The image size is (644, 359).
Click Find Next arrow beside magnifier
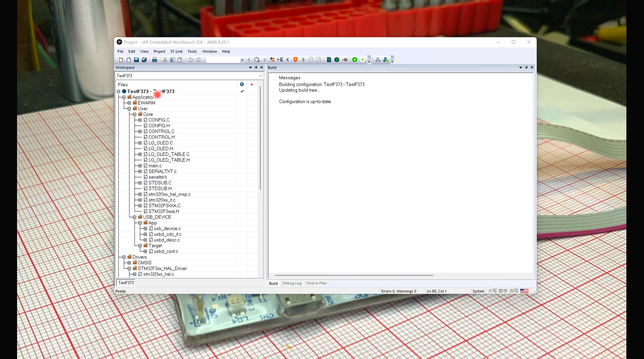tap(265, 60)
